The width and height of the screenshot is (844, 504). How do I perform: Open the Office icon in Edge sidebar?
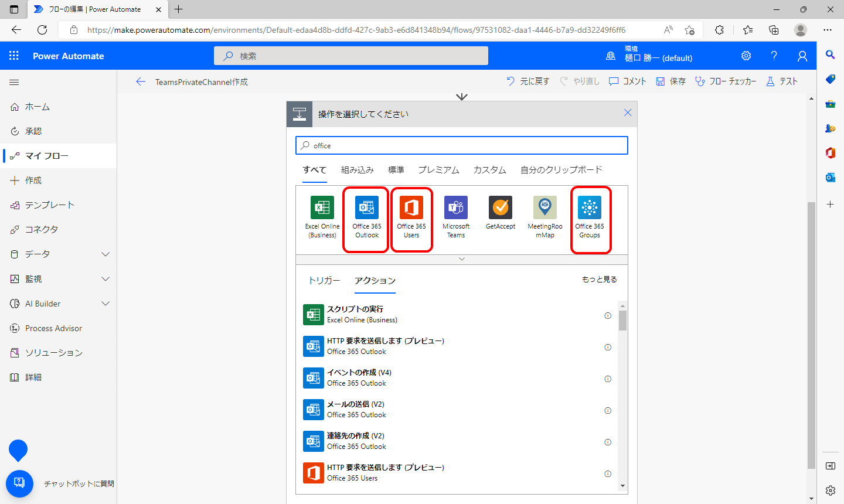(831, 153)
